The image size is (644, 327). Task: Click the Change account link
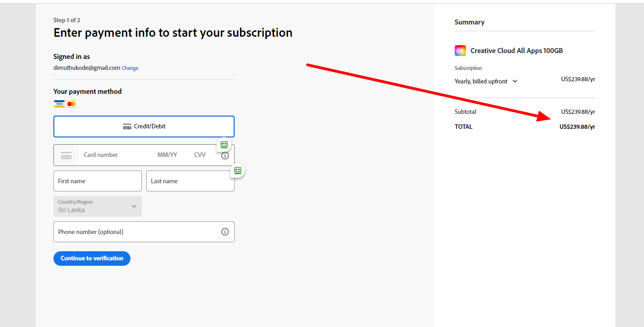[x=130, y=68]
